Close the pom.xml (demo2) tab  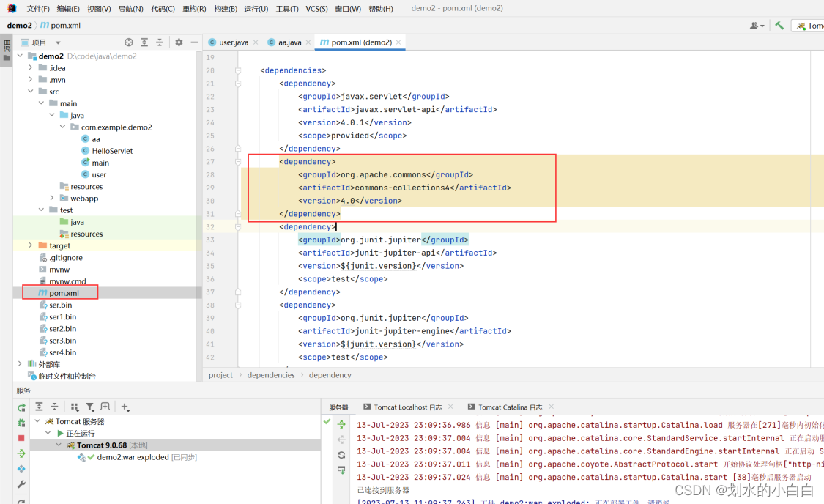(x=398, y=42)
